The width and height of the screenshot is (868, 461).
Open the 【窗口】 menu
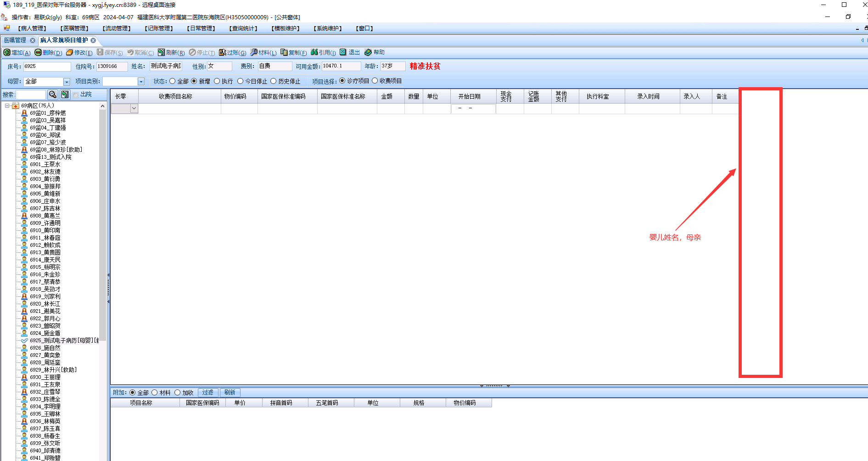[364, 28]
